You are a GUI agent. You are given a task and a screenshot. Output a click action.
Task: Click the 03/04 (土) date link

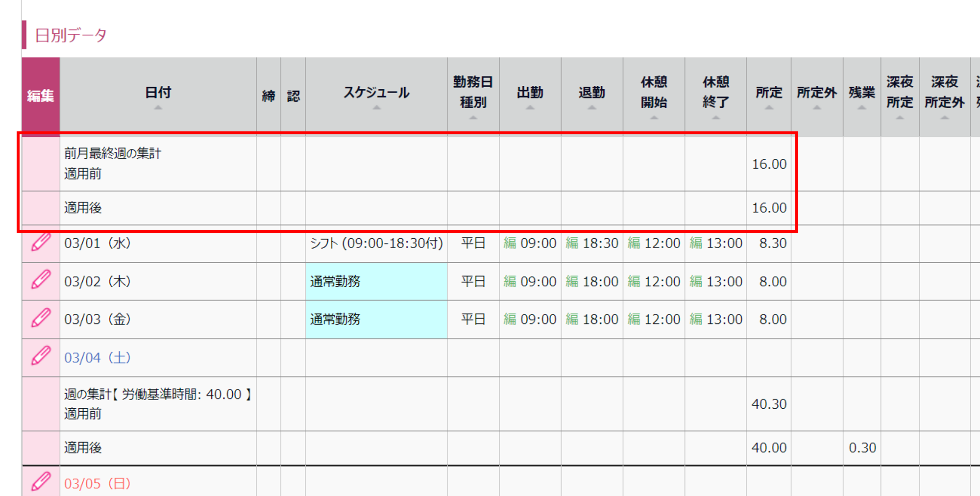97,358
